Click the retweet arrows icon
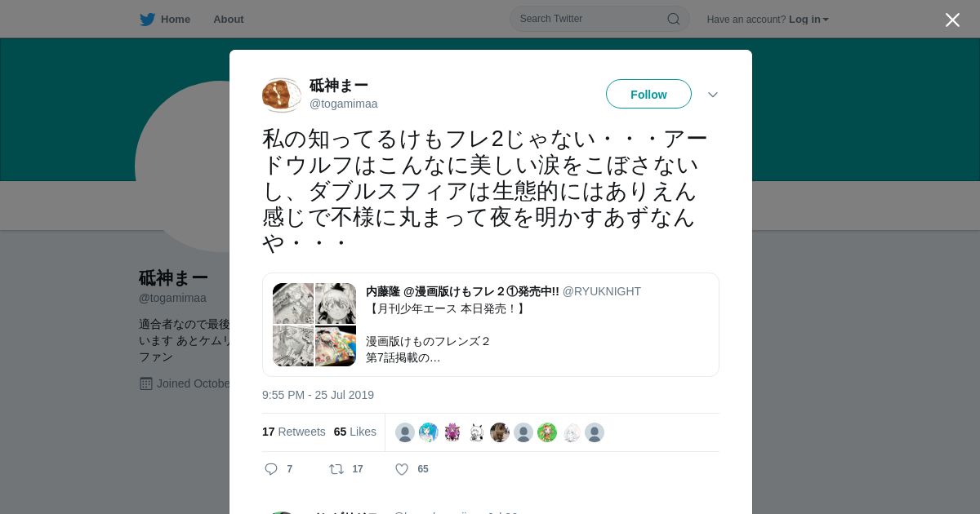The height and width of the screenshot is (514, 980). coord(336,469)
